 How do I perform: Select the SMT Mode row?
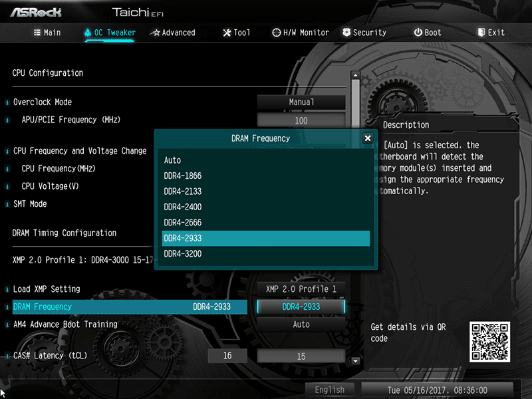tap(30, 204)
